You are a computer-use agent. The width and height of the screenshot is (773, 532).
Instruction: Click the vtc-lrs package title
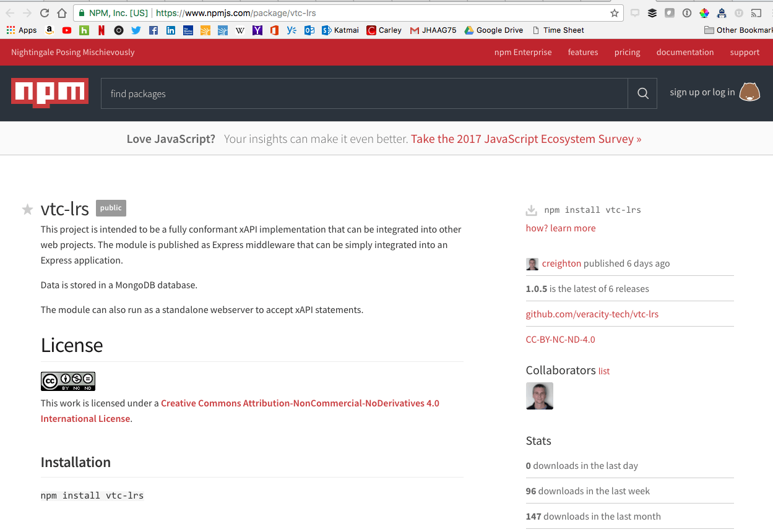(x=65, y=209)
